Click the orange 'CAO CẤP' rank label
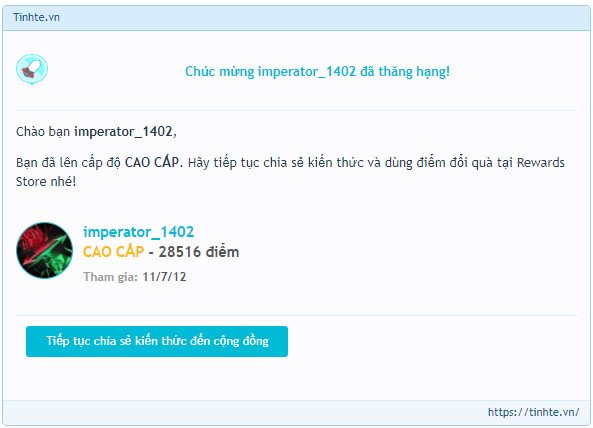593x428 pixels. pyautogui.click(x=113, y=251)
